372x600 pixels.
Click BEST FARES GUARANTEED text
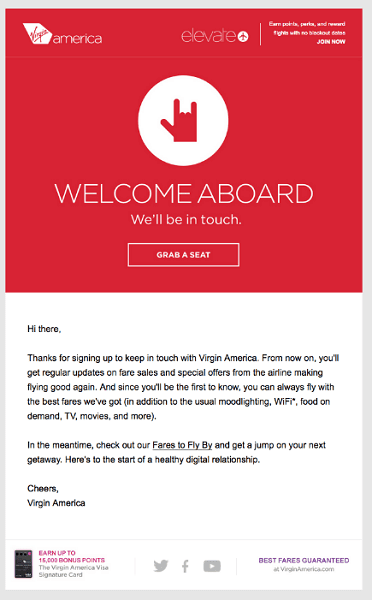click(x=304, y=560)
